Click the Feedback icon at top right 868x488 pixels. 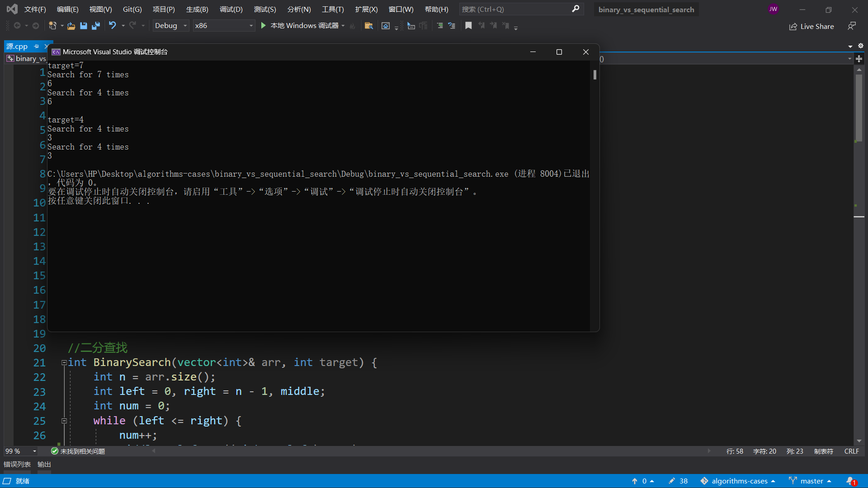click(x=852, y=26)
